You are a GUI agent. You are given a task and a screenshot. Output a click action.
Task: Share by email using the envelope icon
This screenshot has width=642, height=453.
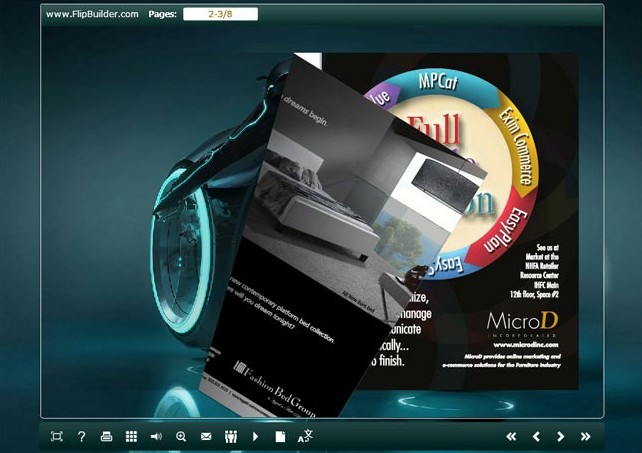[206, 436]
